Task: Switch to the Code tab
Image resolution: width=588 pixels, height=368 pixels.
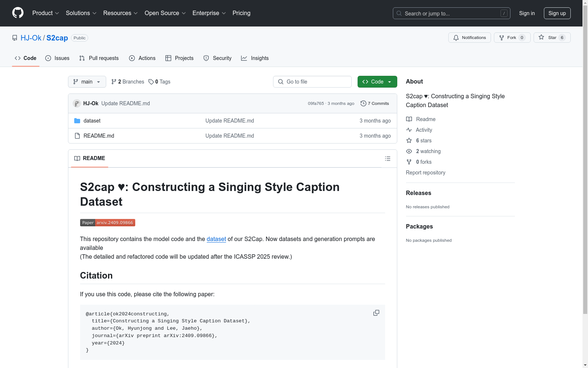Action: (x=26, y=58)
